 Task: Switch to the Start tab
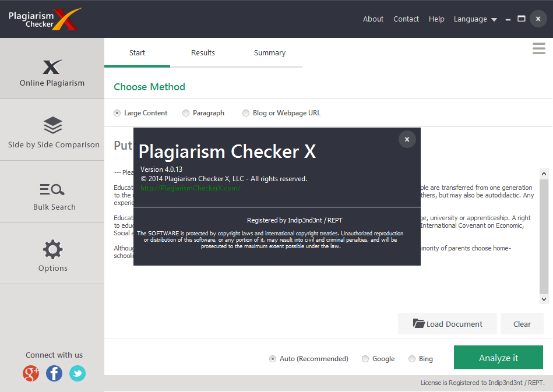click(x=137, y=53)
